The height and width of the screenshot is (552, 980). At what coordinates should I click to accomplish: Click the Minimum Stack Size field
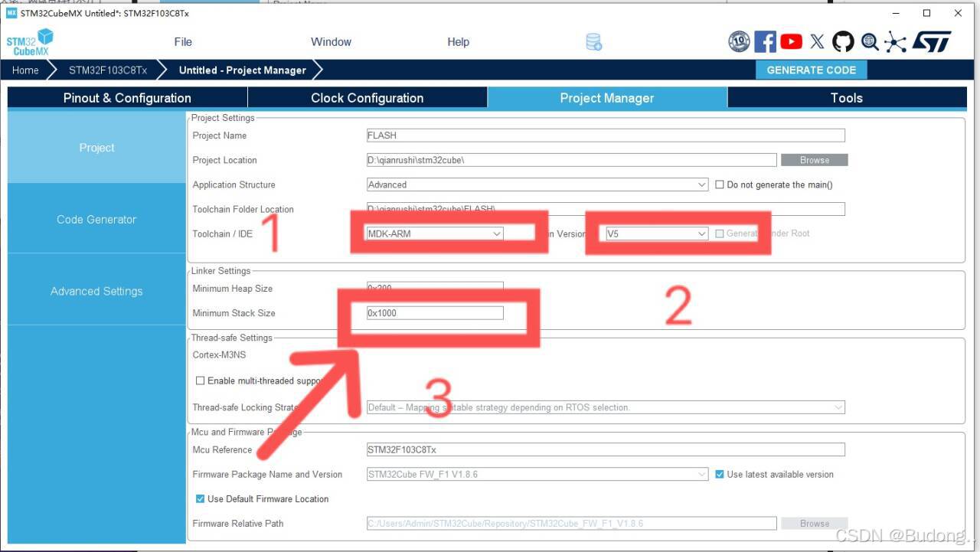(435, 313)
